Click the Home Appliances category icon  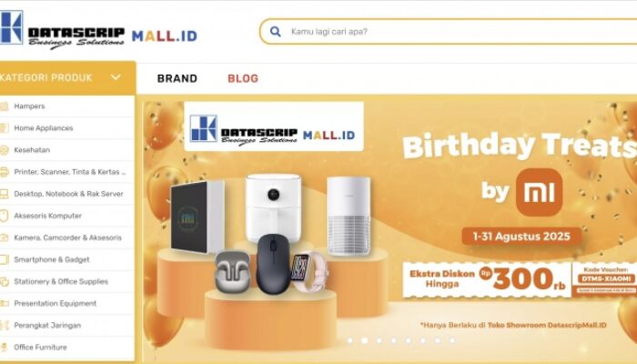(x=4, y=128)
